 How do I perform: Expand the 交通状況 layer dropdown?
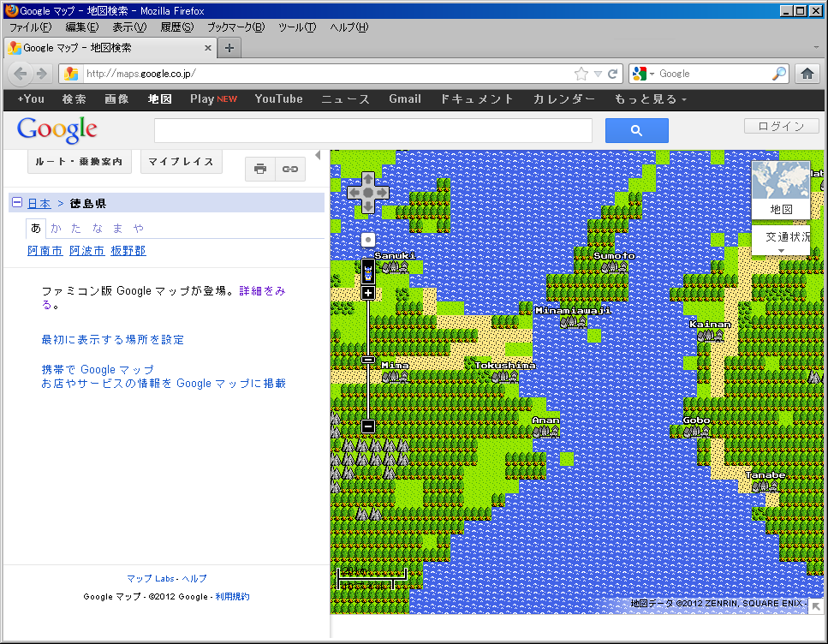click(x=781, y=251)
